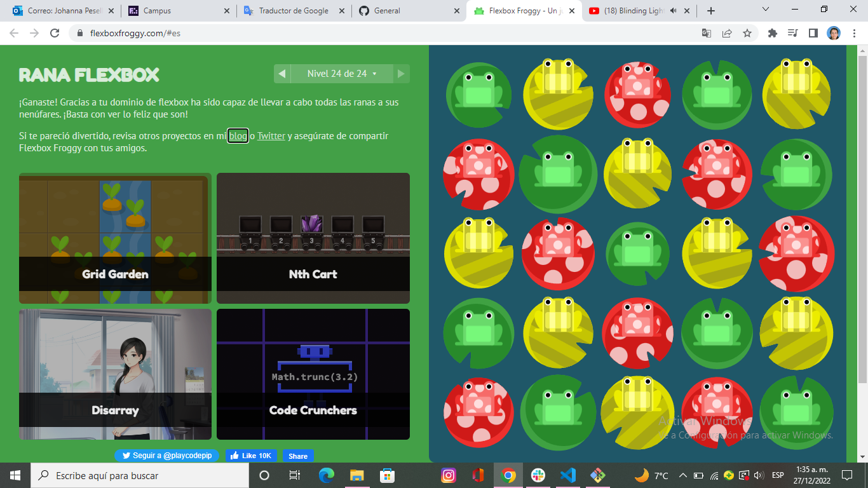Click the previous level arrow
Image resolution: width=868 pixels, height=488 pixels.
[281, 74]
